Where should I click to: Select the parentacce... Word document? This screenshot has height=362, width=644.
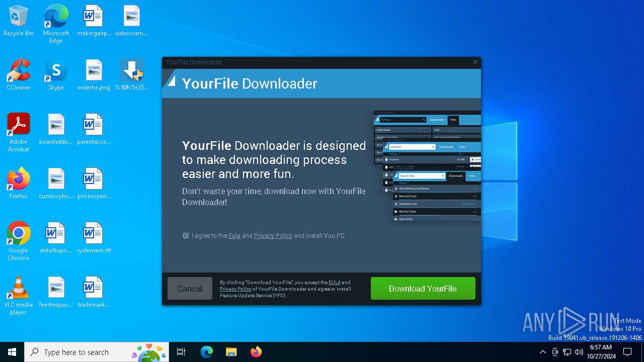94,129
